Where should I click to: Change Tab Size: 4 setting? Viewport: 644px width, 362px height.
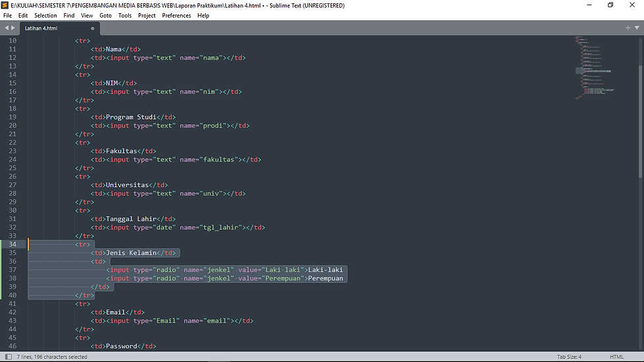569,357
